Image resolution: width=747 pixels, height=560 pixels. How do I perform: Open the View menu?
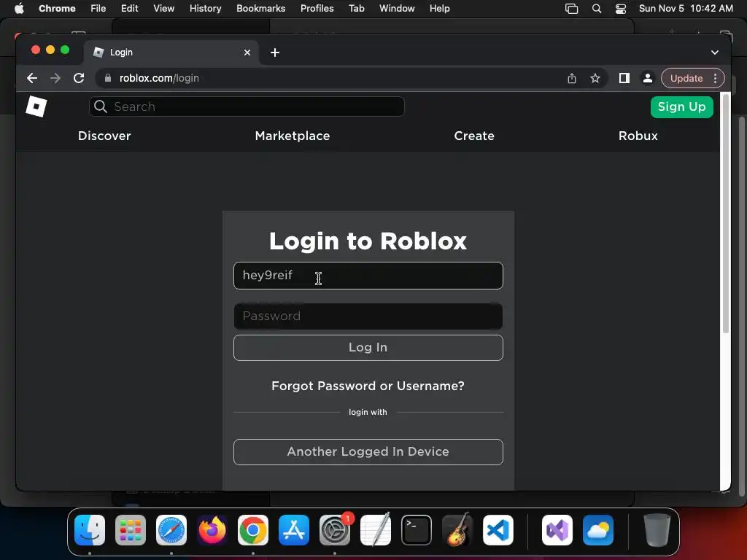163,9
